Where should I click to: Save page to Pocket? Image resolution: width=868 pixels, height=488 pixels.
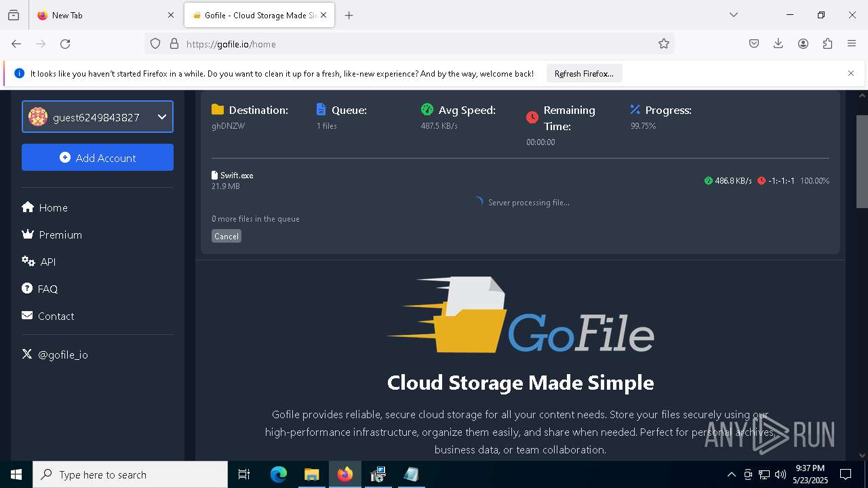click(754, 44)
